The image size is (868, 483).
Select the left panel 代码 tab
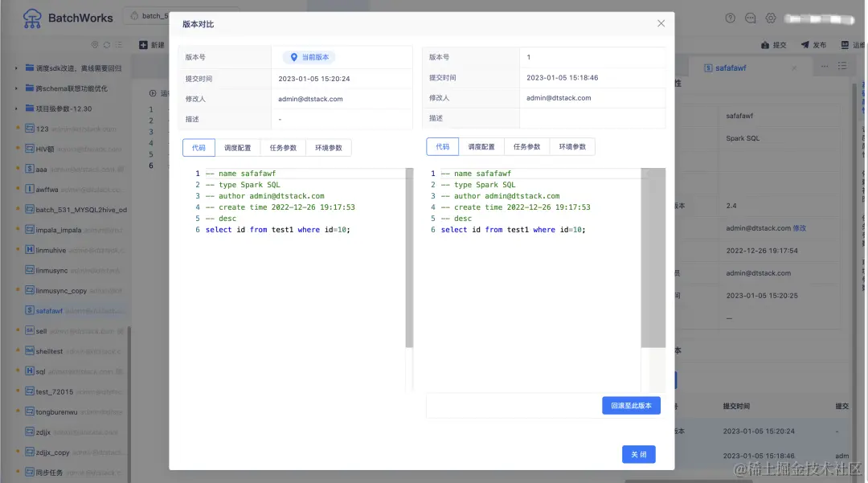click(x=199, y=148)
